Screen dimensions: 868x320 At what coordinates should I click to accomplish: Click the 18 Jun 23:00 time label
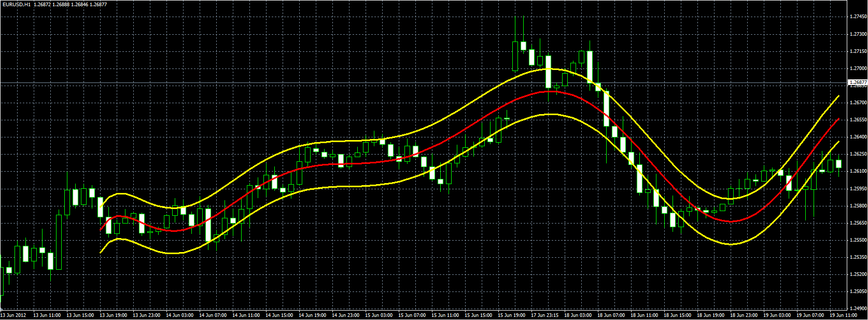point(744,315)
